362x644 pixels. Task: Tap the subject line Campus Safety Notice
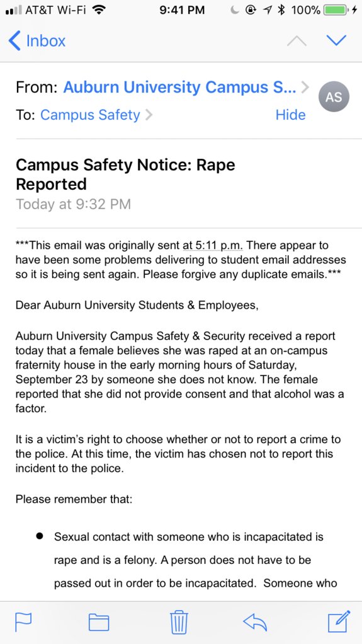(x=125, y=174)
